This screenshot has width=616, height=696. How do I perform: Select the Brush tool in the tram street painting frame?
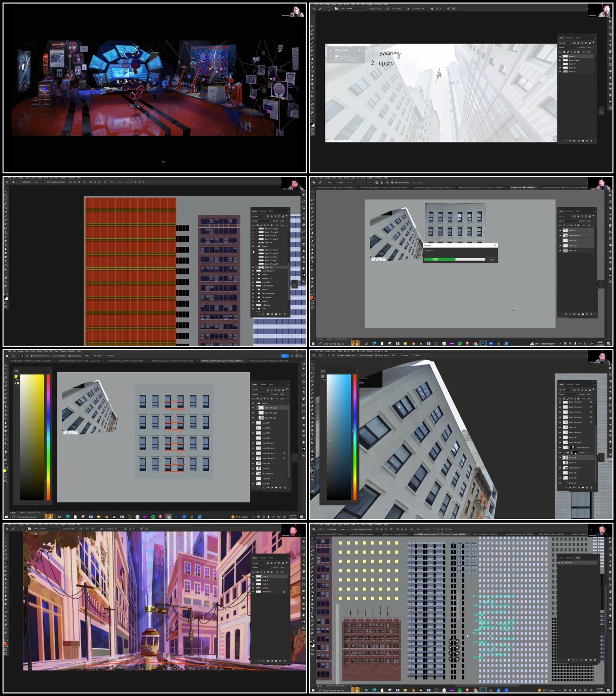click(6, 563)
